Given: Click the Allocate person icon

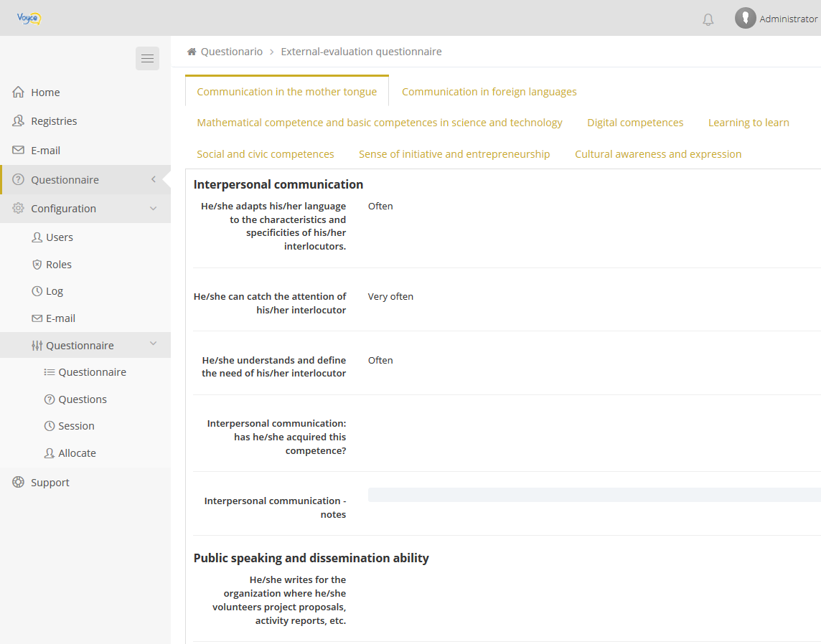Looking at the screenshot, I should tap(50, 453).
